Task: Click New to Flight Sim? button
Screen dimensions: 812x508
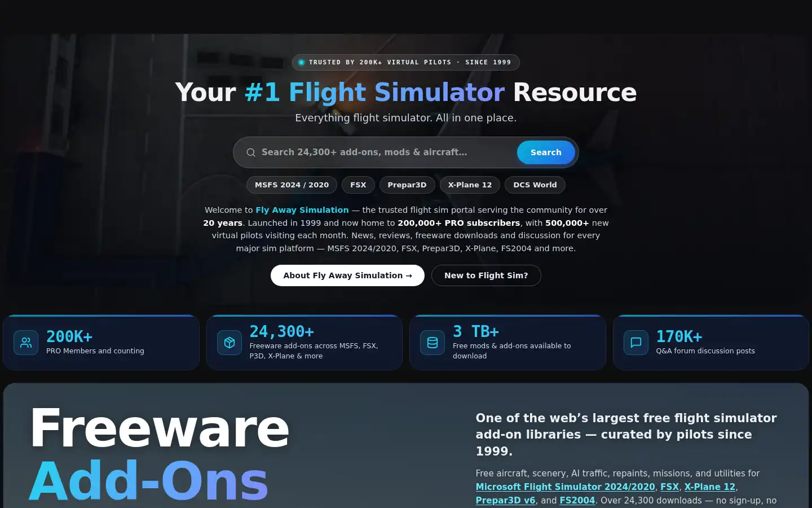Action: click(486, 275)
